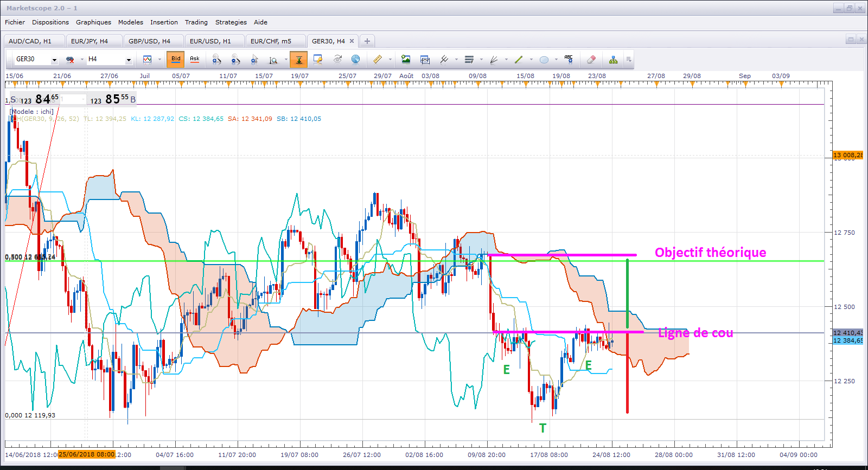Expand the H4 timeframe dropdown

pos(129,60)
